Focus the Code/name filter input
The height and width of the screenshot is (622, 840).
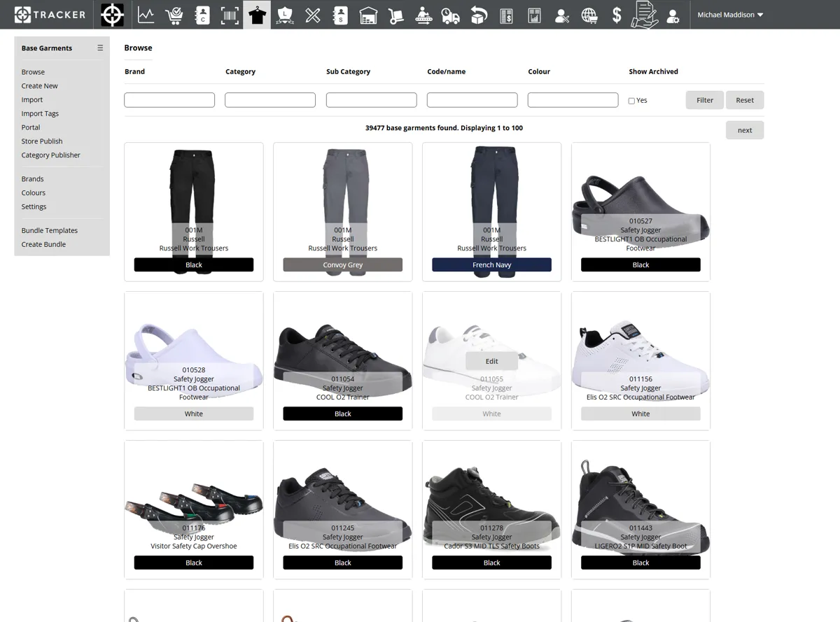click(472, 100)
